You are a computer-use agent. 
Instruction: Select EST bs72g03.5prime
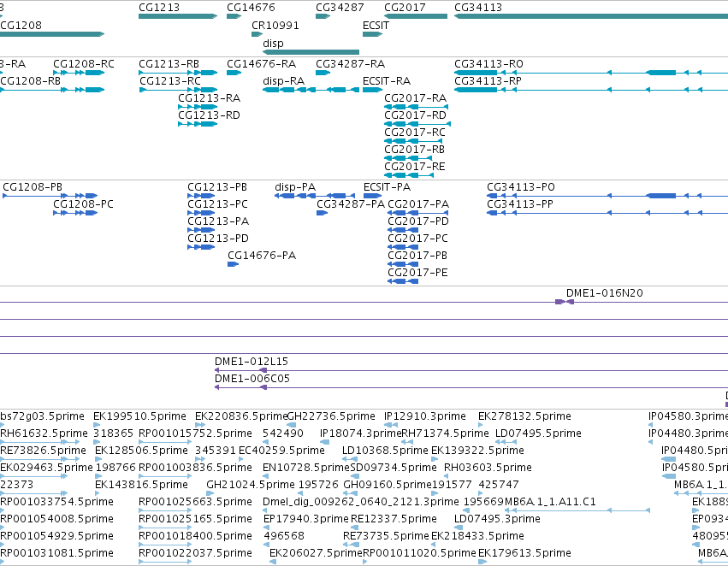(42, 416)
